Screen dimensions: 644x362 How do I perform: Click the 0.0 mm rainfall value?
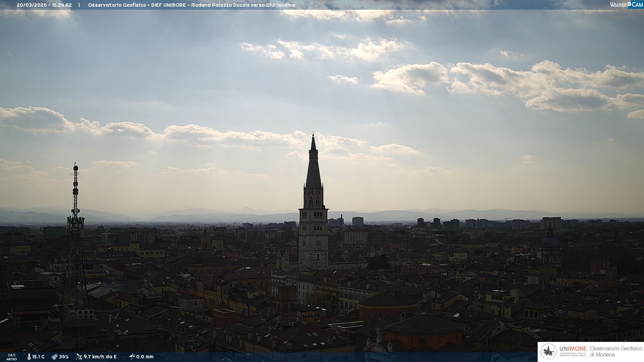point(145,357)
